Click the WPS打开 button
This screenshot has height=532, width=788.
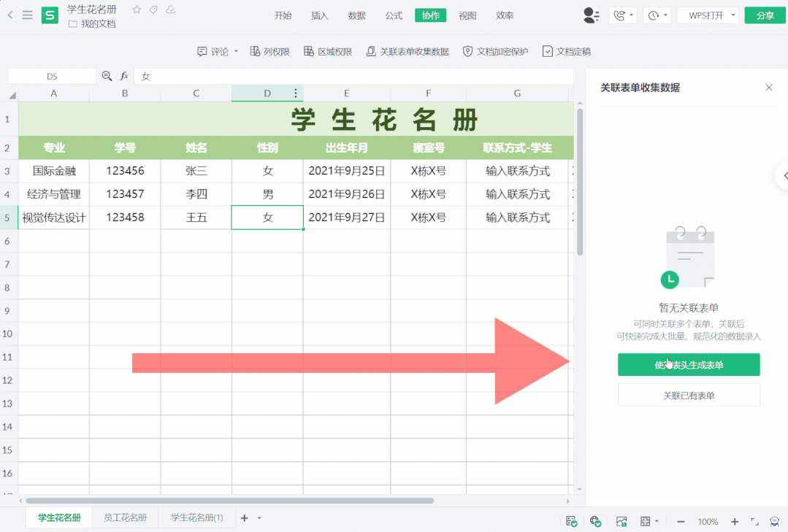[705, 15]
